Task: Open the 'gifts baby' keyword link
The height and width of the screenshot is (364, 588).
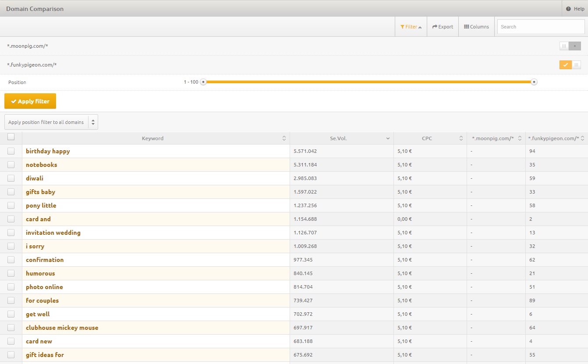Action: pos(40,192)
